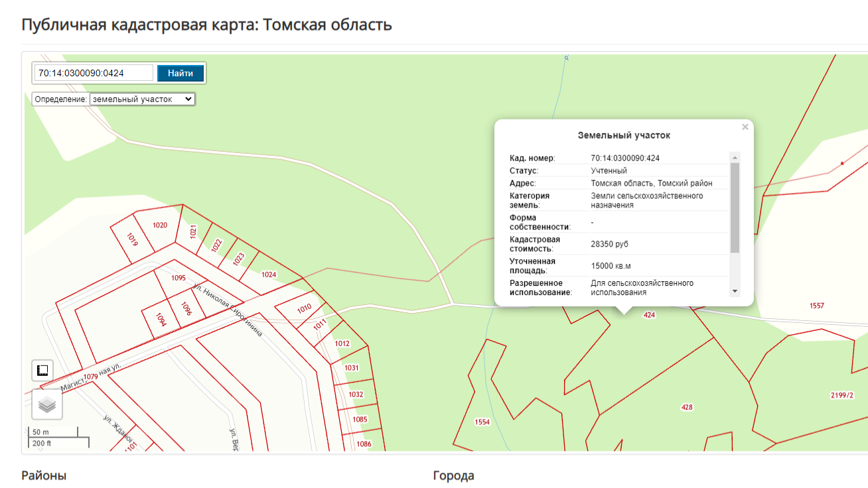Select parcel 1010 on the map
This screenshot has width=868, height=488.
[x=304, y=308]
